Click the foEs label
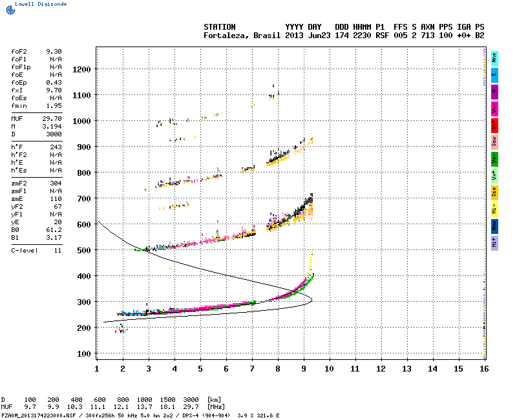 point(19,98)
